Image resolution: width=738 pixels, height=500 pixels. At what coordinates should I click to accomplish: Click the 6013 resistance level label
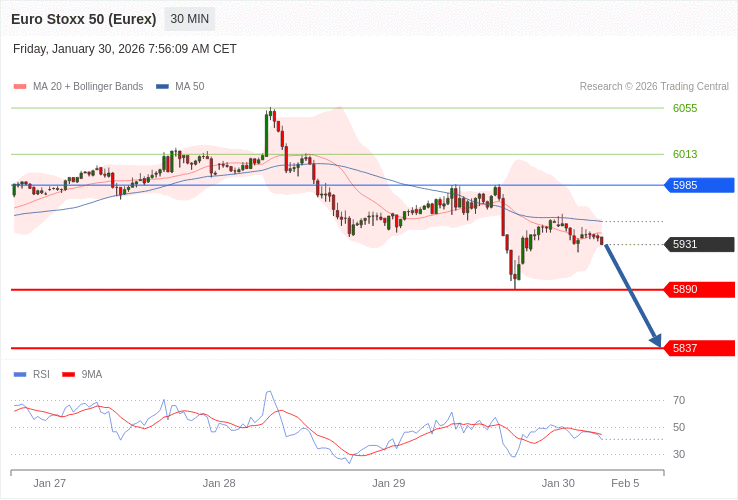[x=685, y=154]
